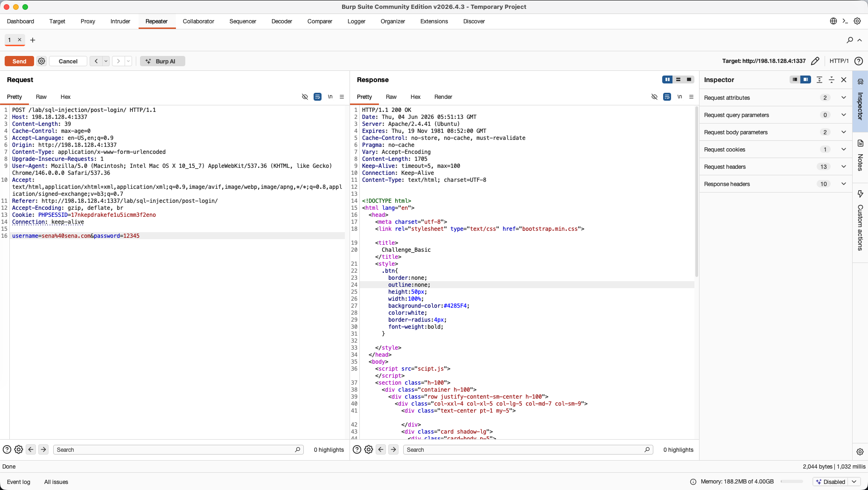Screen dimensions: 868x490
Task: Expand the Response headers section
Action: (775, 184)
